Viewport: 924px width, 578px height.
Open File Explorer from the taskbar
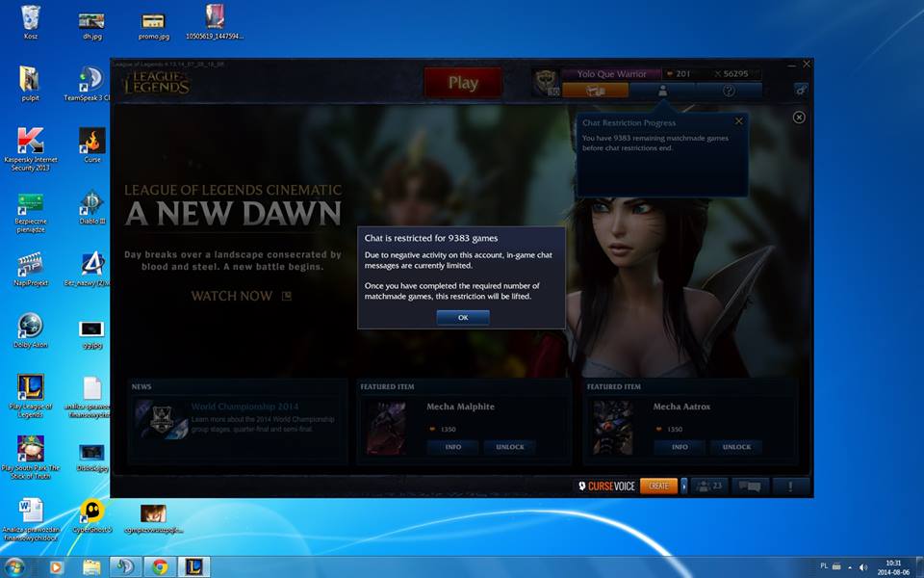tap(91, 567)
